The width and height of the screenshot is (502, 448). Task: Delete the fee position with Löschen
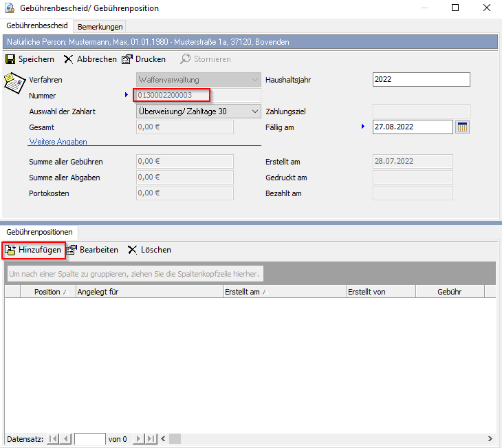[149, 250]
